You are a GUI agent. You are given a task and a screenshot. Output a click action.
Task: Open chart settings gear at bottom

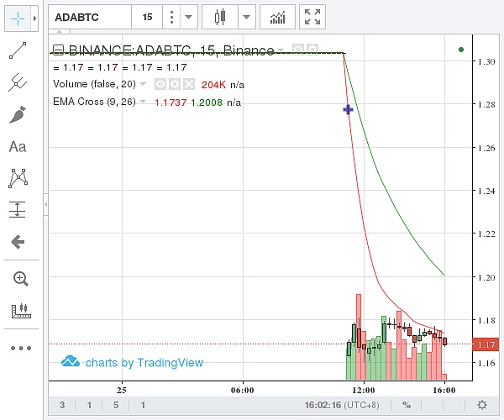[482, 405]
